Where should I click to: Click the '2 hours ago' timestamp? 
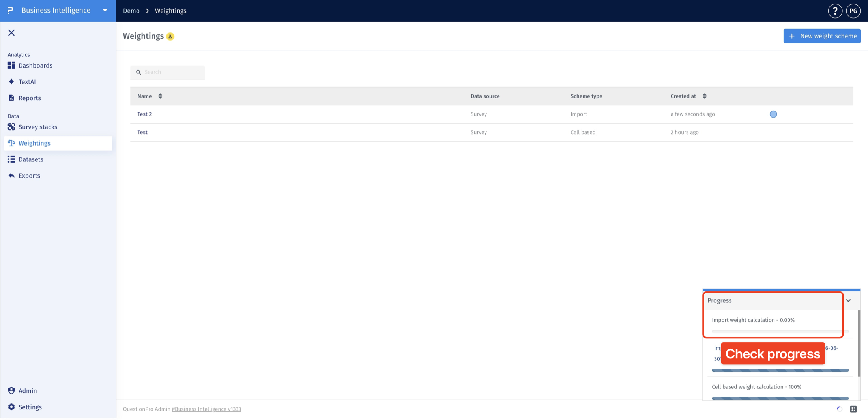point(684,132)
